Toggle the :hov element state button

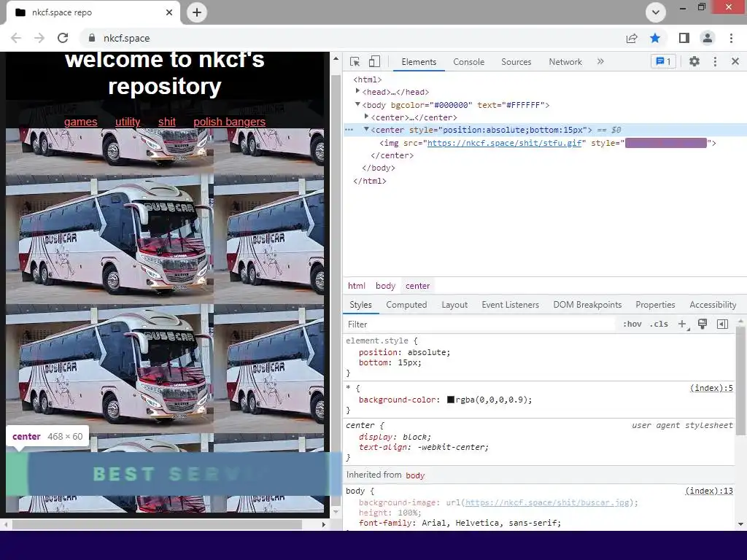click(x=632, y=324)
